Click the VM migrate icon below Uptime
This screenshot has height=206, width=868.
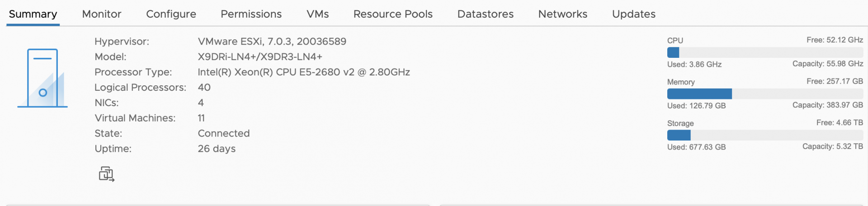point(107,174)
